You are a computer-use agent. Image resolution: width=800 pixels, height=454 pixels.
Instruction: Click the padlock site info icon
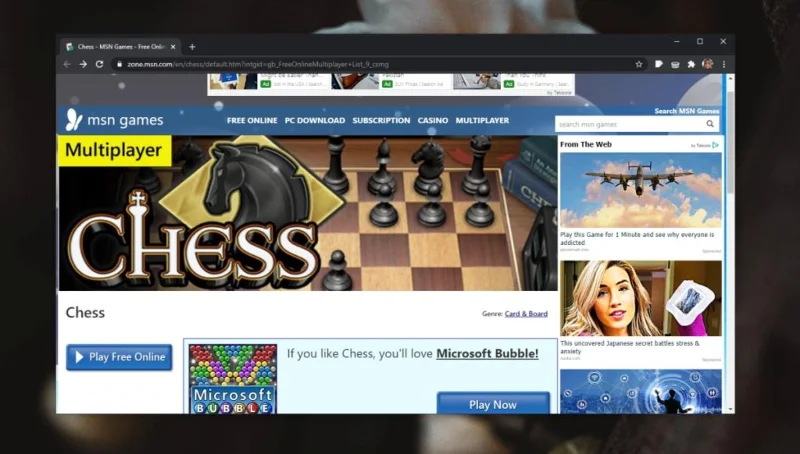click(119, 64)
